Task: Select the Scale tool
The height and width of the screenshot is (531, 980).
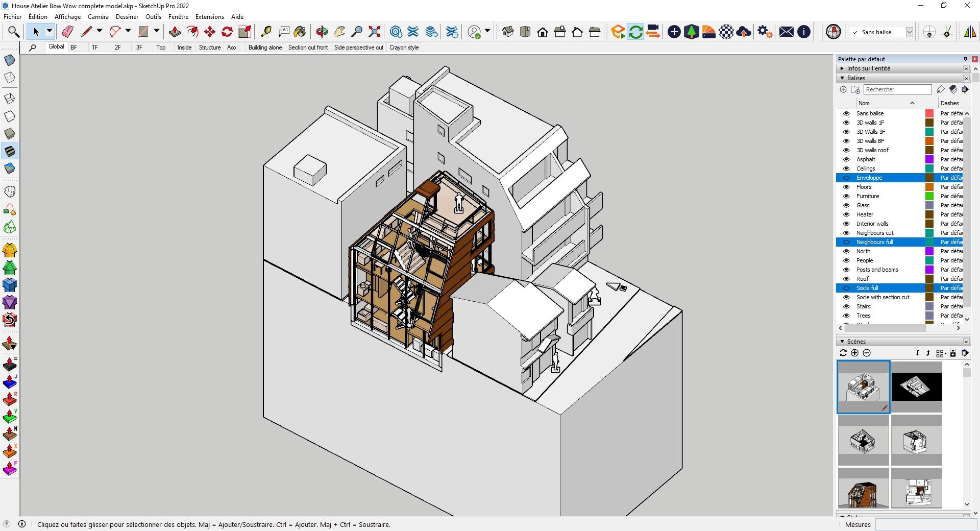Action: (245, 32)
